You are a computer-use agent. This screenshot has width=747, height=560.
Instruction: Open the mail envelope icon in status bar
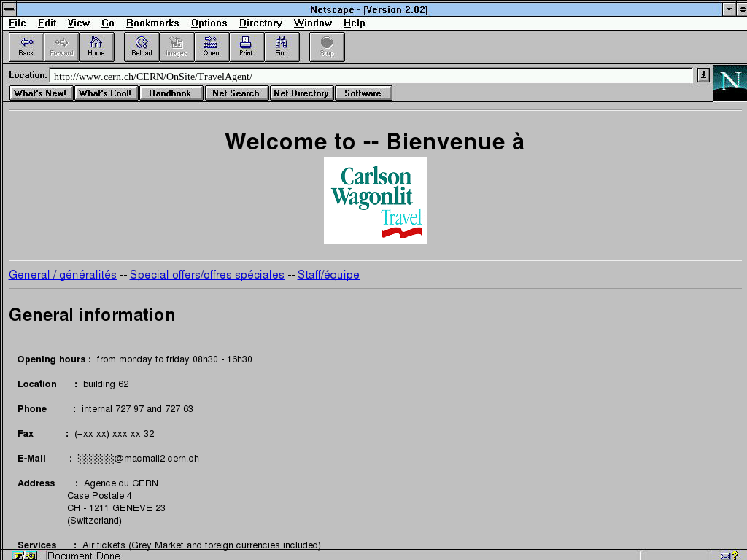(x=725, y=556)
